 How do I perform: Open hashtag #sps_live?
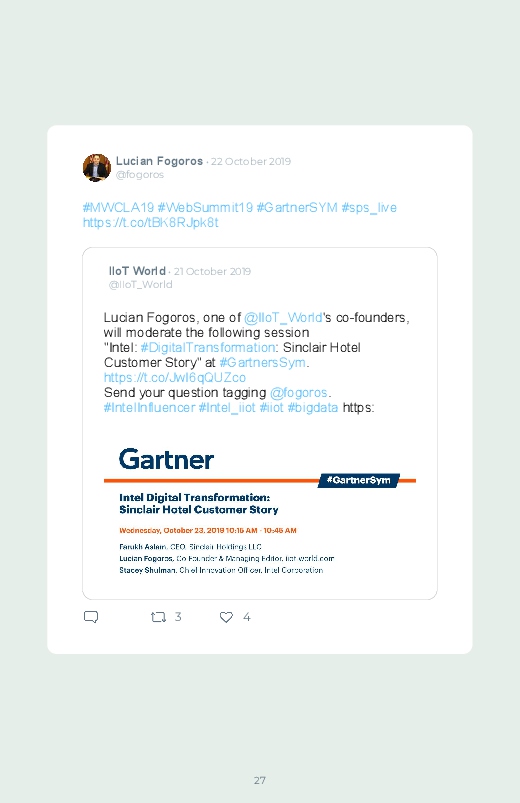point(369,207)
